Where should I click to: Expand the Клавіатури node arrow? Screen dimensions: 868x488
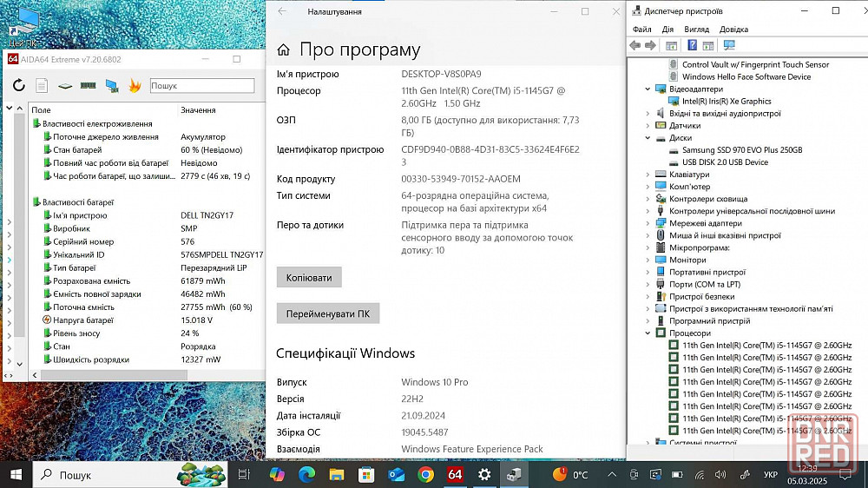point(648,174)
